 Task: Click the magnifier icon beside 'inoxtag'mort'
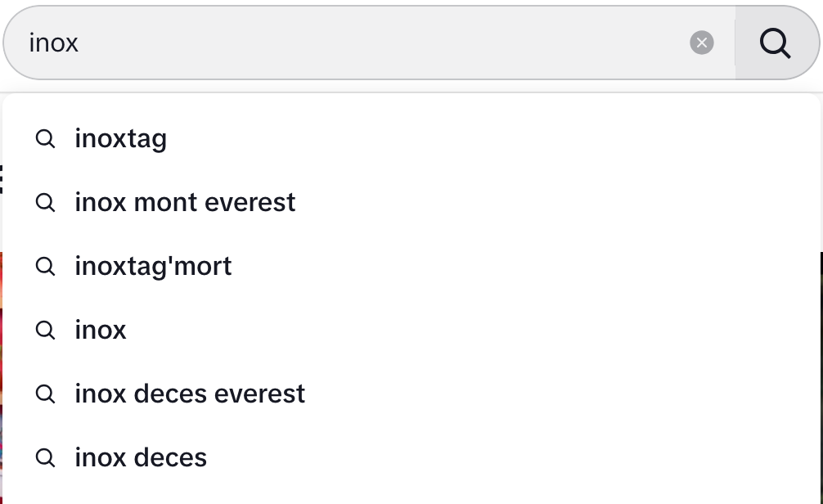(x=45, y=266)
